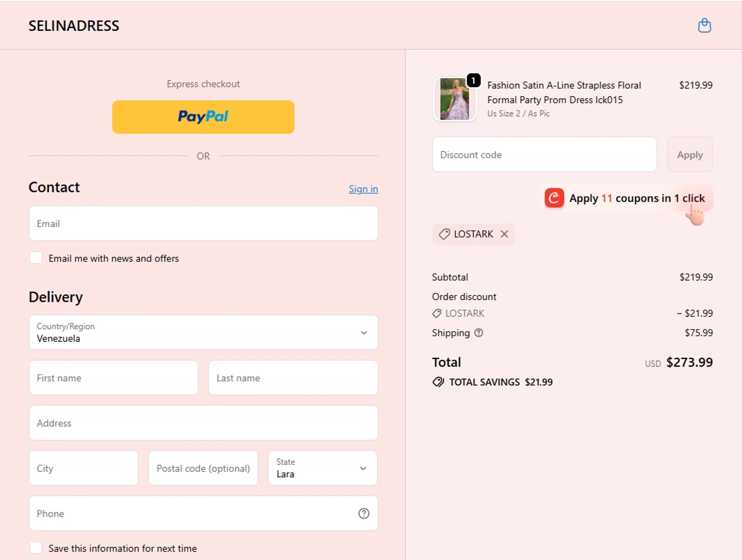Viewport: 742px width, 560px height.
Task: Follow the Sign in link
Action: tap(363, 189)
